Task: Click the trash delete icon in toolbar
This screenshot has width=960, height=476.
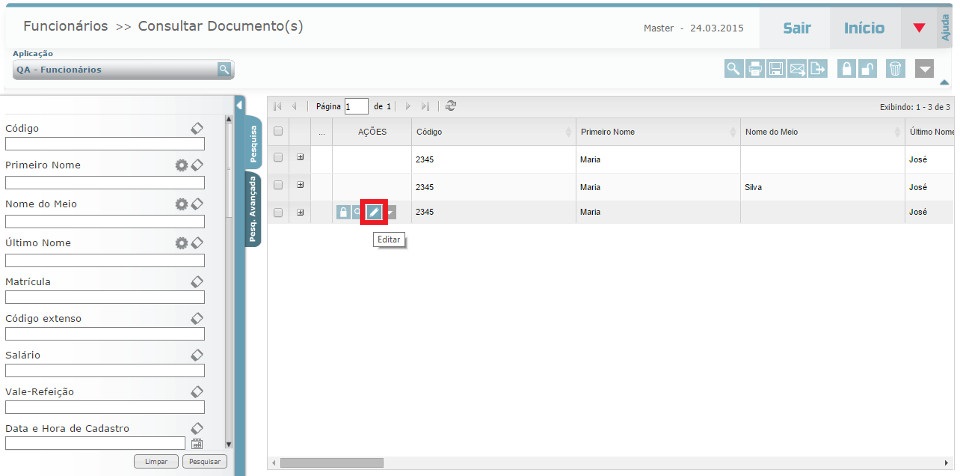Action: click(x=895, y=69)
